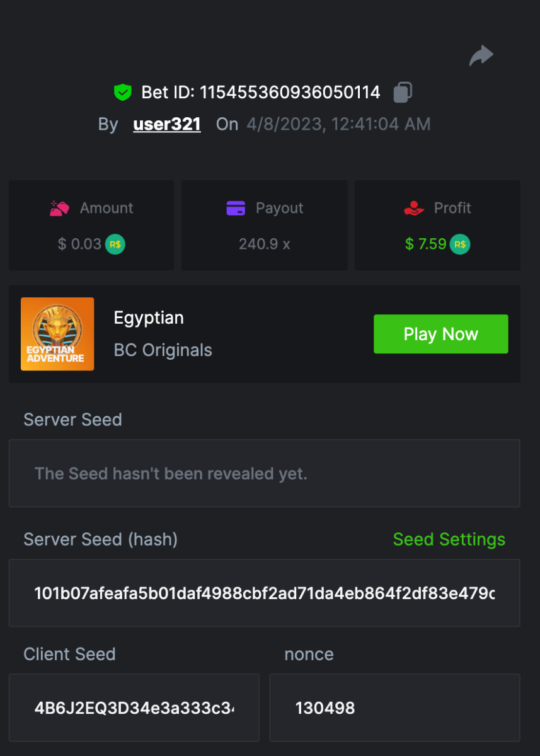This screenshot has height=756, width=540.
Task: Open Seed Settings
Action: pos(449,539)
